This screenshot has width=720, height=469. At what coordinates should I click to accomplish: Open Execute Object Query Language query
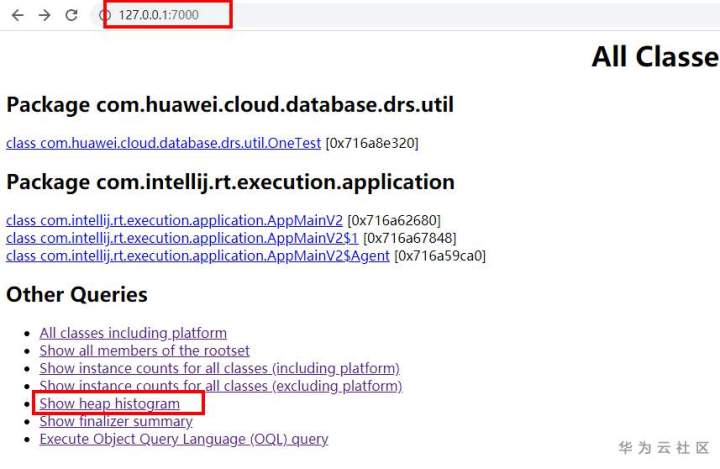[184, 439]
